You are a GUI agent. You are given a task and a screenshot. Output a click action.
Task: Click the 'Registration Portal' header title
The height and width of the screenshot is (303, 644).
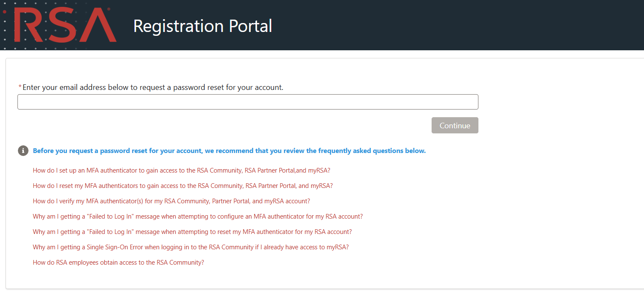pos(203,26)
